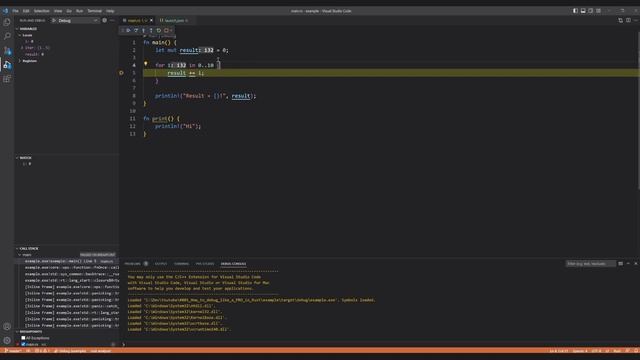Image resolution: width=640 pixels, height=360 pixels.
Task: Open the Search view in activity bar
Action: tap(7, 36)
